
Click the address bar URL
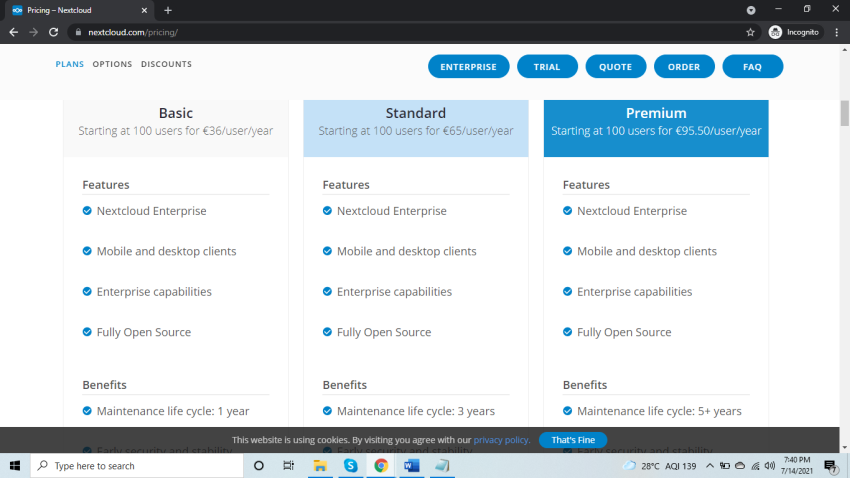pyautogui.click(x=133, y=33)
